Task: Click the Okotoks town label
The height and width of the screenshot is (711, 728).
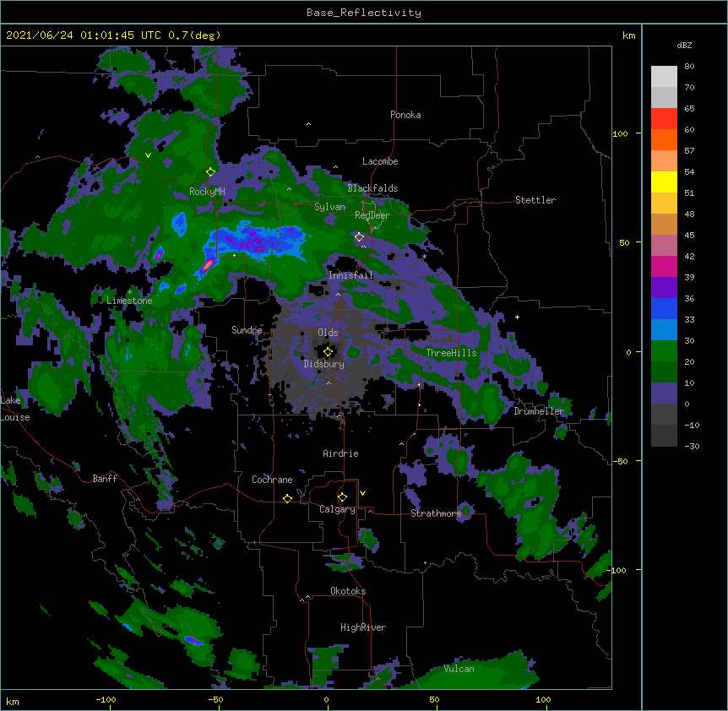Action: tap(348, 591)
